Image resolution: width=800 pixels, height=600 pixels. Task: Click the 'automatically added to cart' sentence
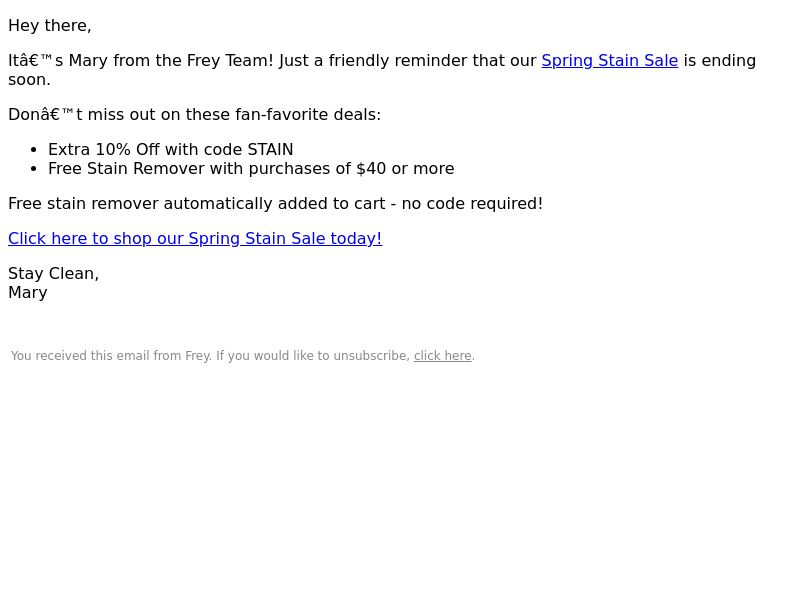276,204
